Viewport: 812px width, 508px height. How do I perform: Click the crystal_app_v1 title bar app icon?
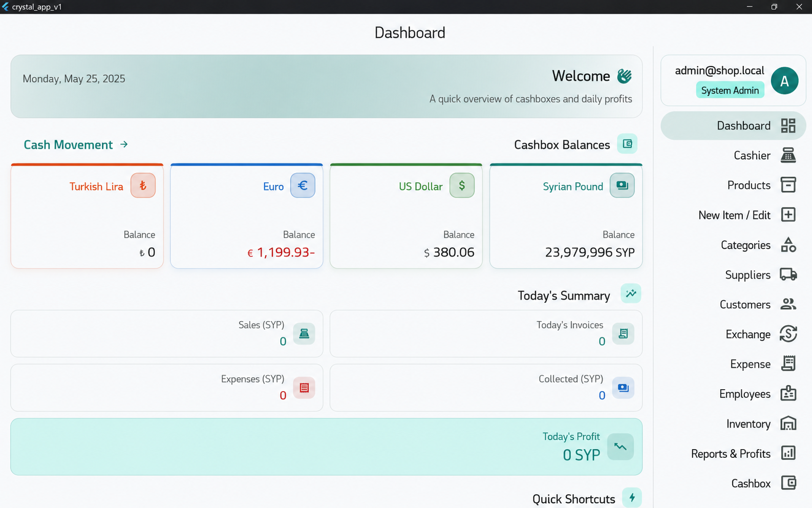click(x=5, y=7)
